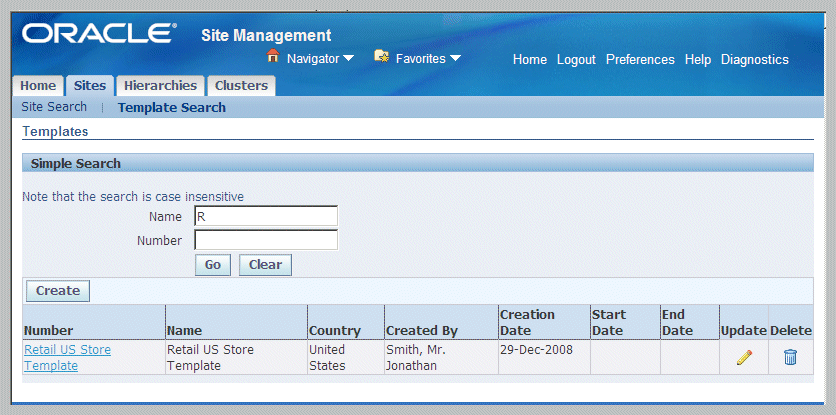
Task: Click the Oracle logo
Action: point(97,33)
